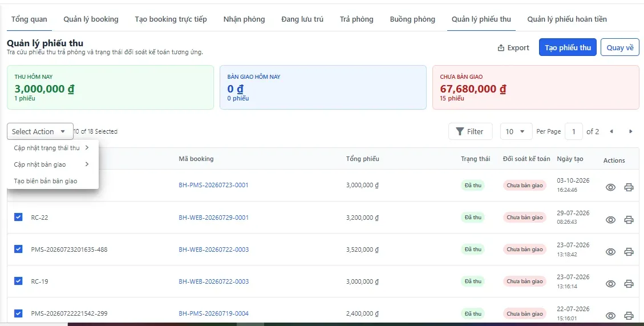View details of receipt RC-22
This screenshot has width=644, height=326.
coord(610,220)
